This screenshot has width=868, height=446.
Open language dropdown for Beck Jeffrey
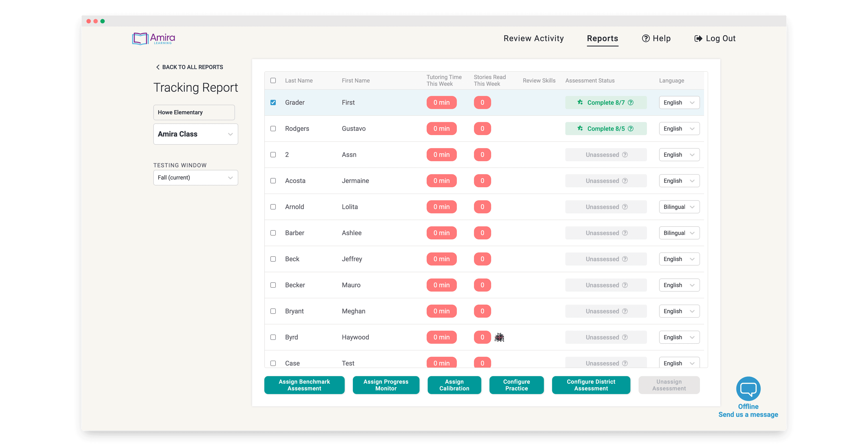click(679, 259)
